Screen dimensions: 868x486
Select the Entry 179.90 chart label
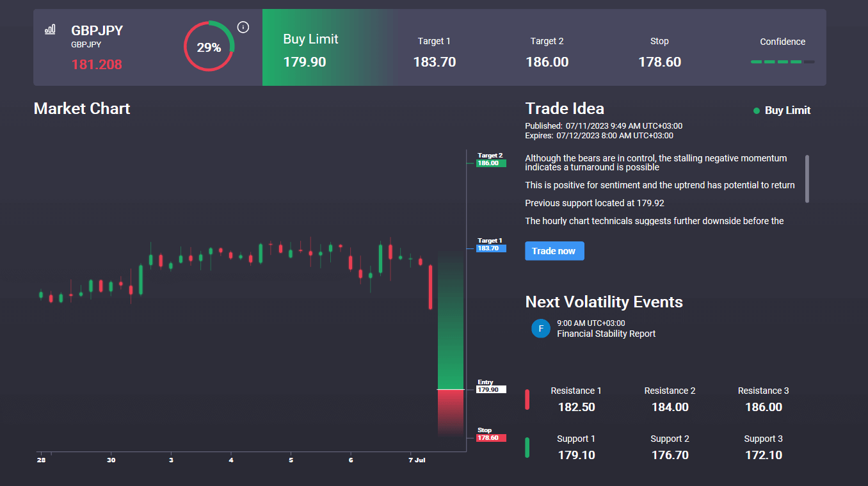tap(491, 386)
